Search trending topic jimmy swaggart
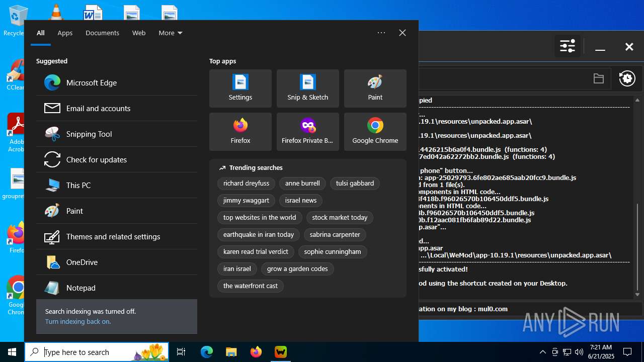 click(246, 201)
